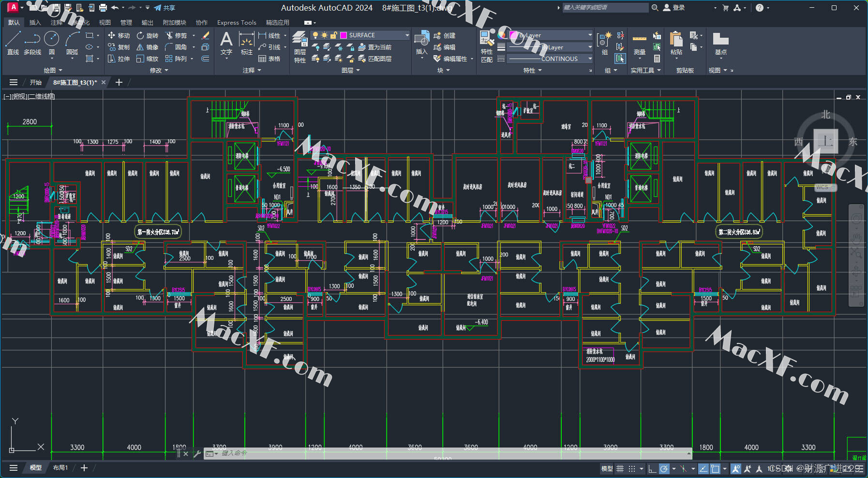Expand the 注释 (Annotation) panel
This screenshot has height=478, width=868.
click(x=252, y=71)
